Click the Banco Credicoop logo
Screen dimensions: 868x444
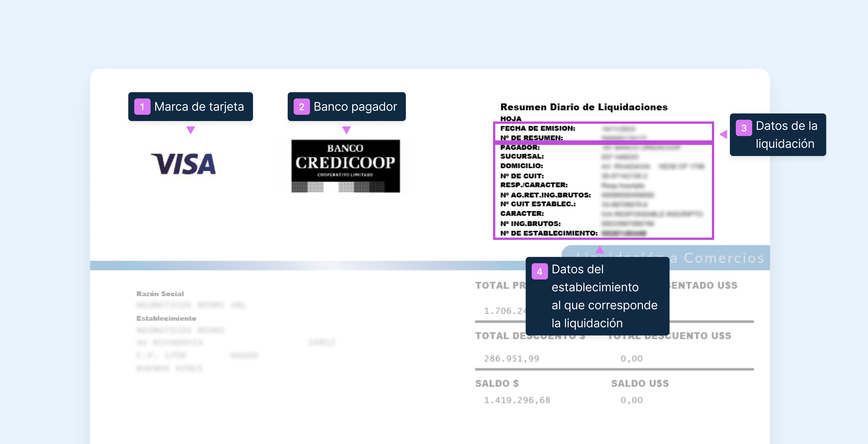346,166
